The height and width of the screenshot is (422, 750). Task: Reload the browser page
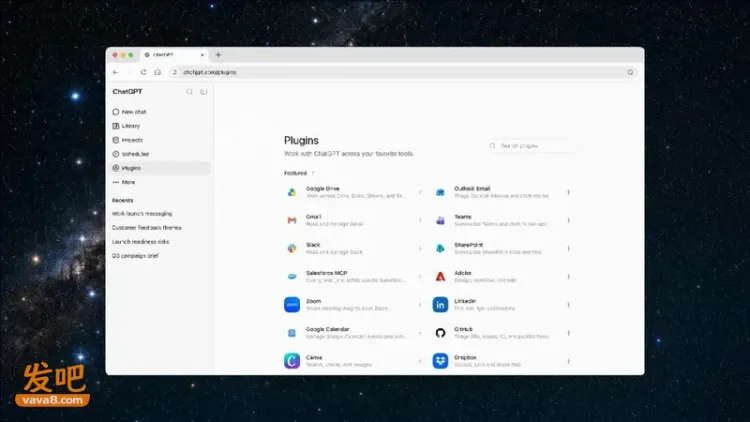(x=143, y=72)
